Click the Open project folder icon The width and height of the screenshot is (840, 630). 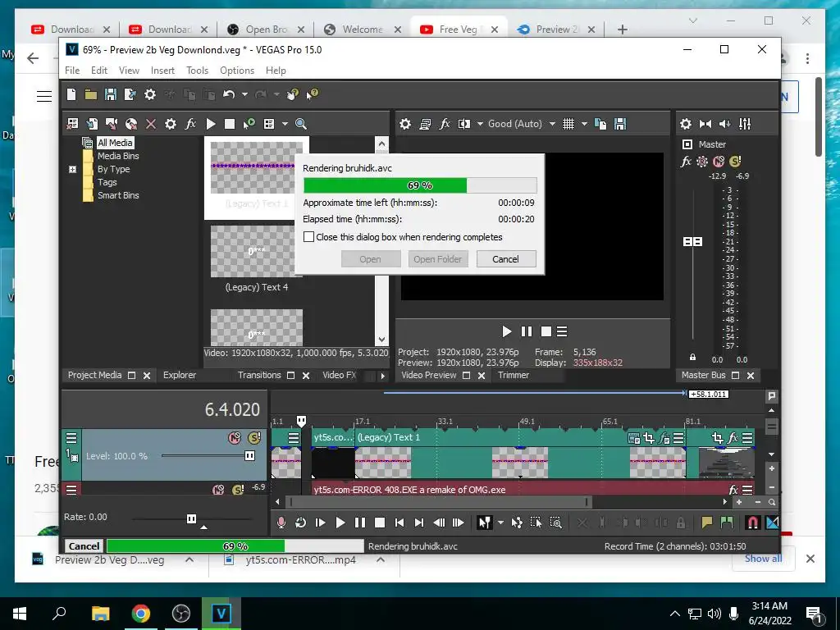coord(90,95)
